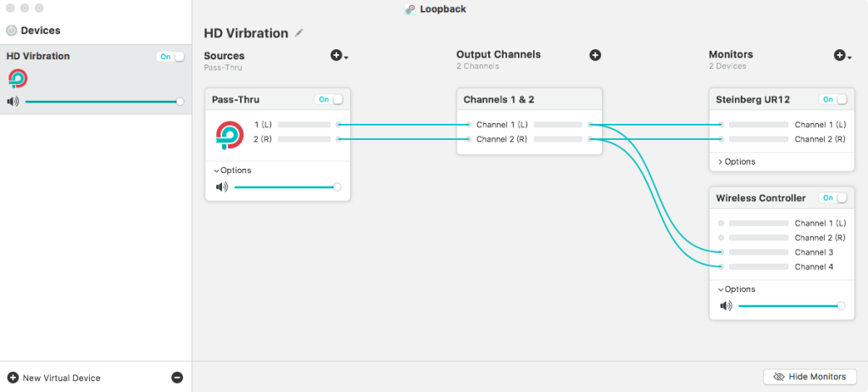Collapse the Wireless Controller Options section
The image size is (868, 392).
737,289
